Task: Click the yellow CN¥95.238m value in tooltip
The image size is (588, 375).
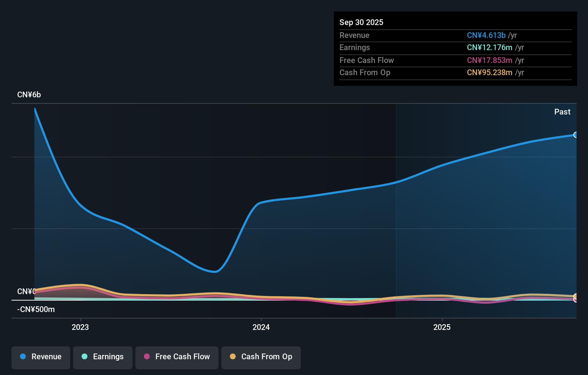Action: [489, 73]
